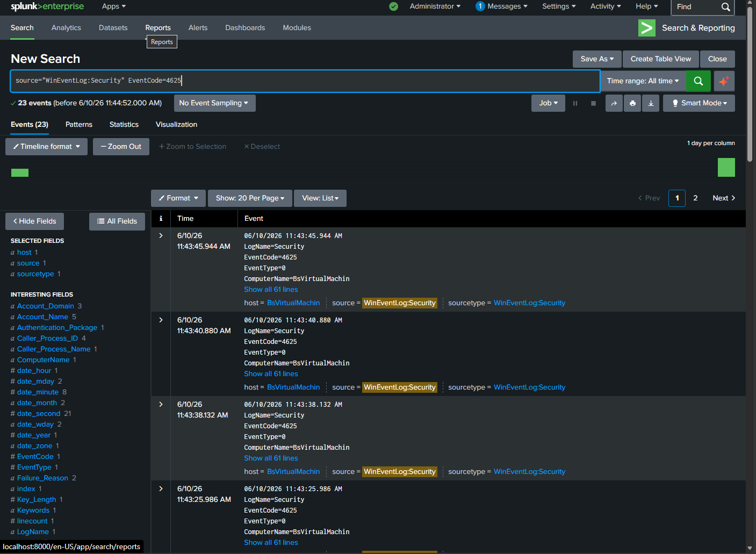Open the Administrator menu

click(x=435, y=6)
